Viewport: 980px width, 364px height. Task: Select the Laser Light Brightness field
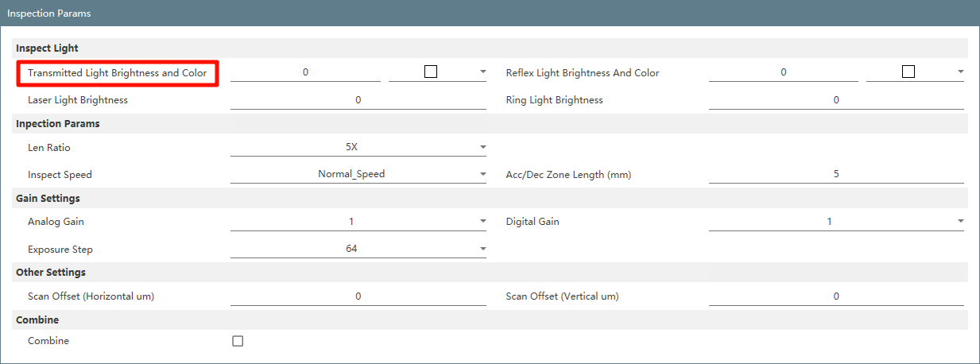tap(358, 100)
